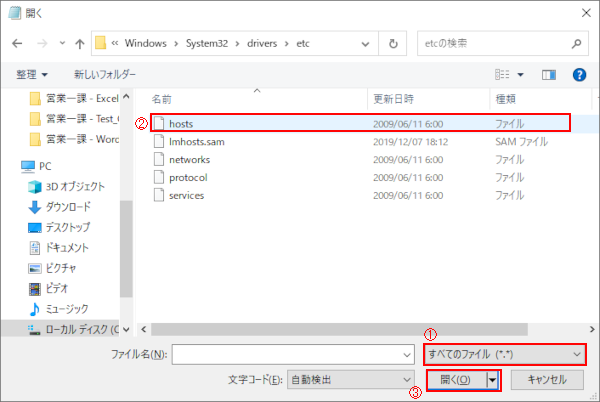Open ダウンロード in the sidebar
The image size is (600, 402).
click(60, 207)
